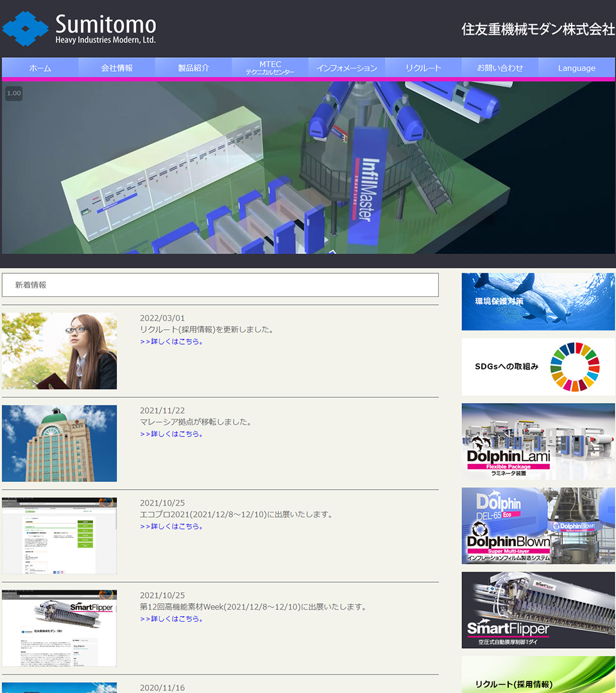Open 詳しくはこちら link under マレーシア拠点 news
Viewport: 616px width, 693px height.
pyautogui.click(x=171, y=434)
